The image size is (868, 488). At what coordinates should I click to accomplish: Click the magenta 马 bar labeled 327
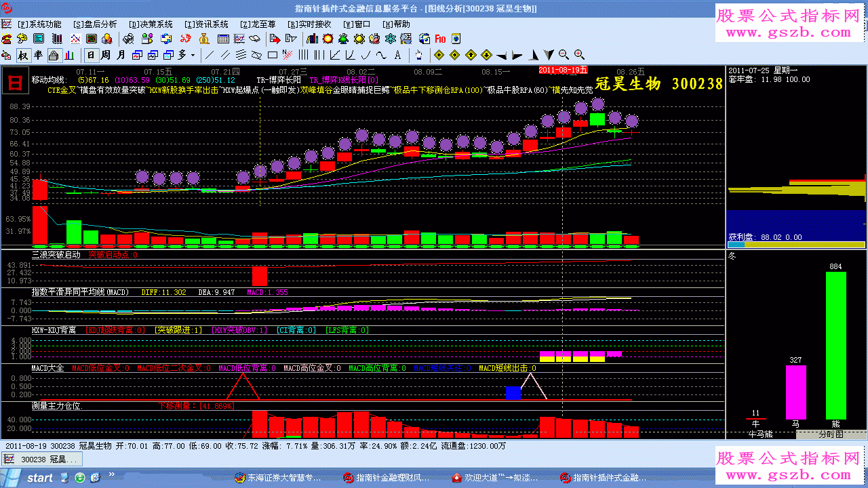tap(796, 392)
